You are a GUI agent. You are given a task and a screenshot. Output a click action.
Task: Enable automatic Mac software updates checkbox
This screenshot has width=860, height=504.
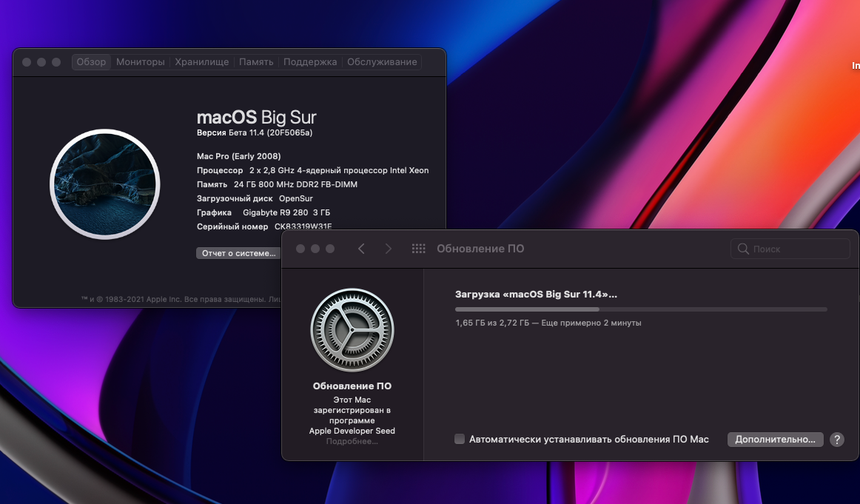point(460,439)
